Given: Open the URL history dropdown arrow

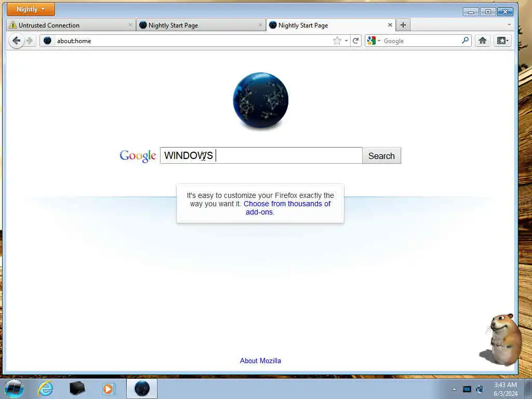Looking at the screenshot, I should (x=346, y=41).
